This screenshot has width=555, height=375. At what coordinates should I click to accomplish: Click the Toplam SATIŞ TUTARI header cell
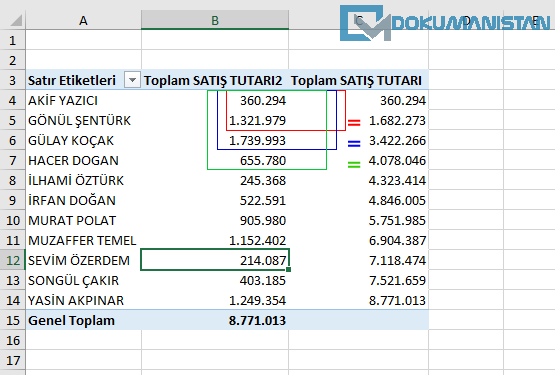358,80
